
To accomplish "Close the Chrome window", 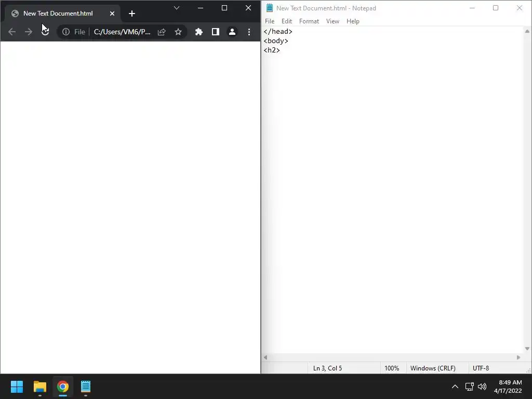I will coord(248,8).
